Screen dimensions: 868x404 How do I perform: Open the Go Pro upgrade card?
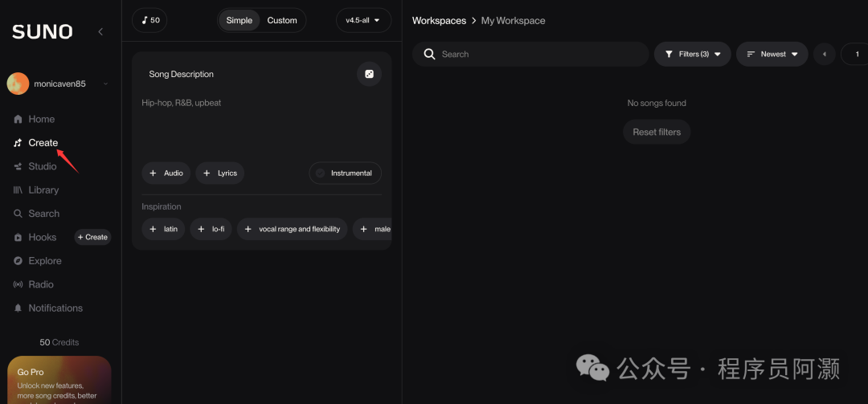(x=59, y=380)
